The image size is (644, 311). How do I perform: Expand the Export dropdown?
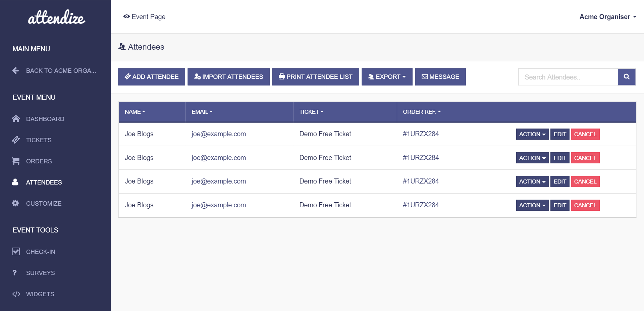387,77
